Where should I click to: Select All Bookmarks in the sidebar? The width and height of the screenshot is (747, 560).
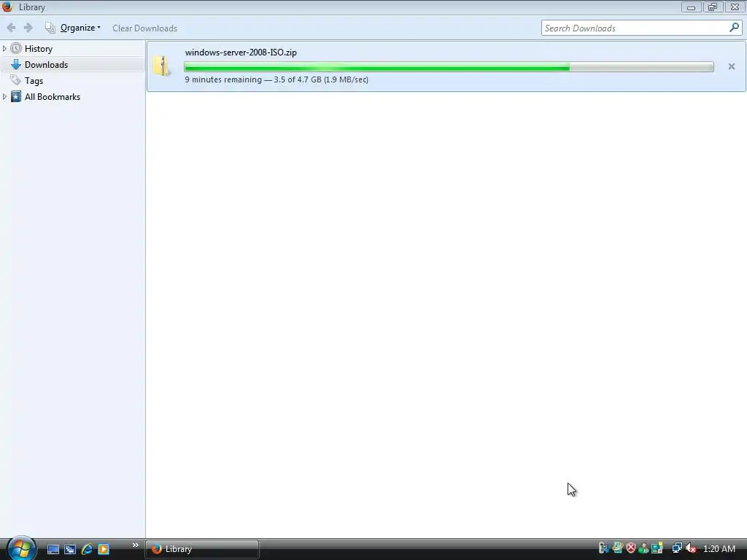coord(53,97)
